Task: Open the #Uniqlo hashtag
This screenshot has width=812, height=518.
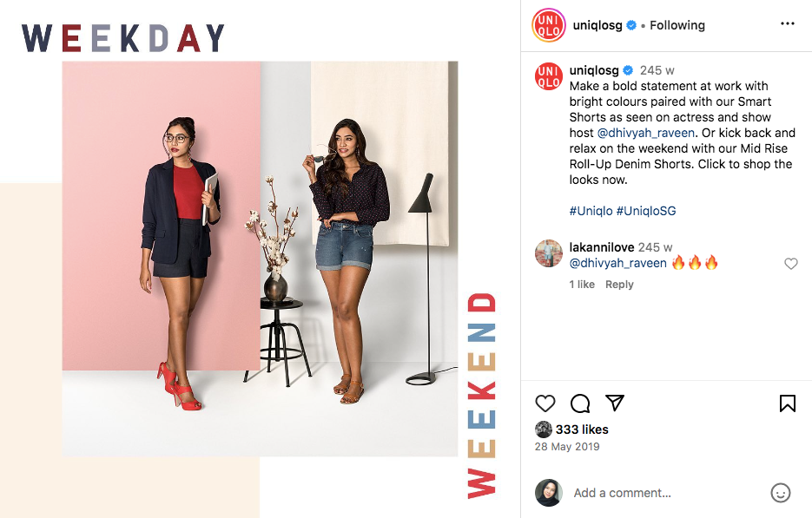Action: pyautogui.click(x=591, y=211)
